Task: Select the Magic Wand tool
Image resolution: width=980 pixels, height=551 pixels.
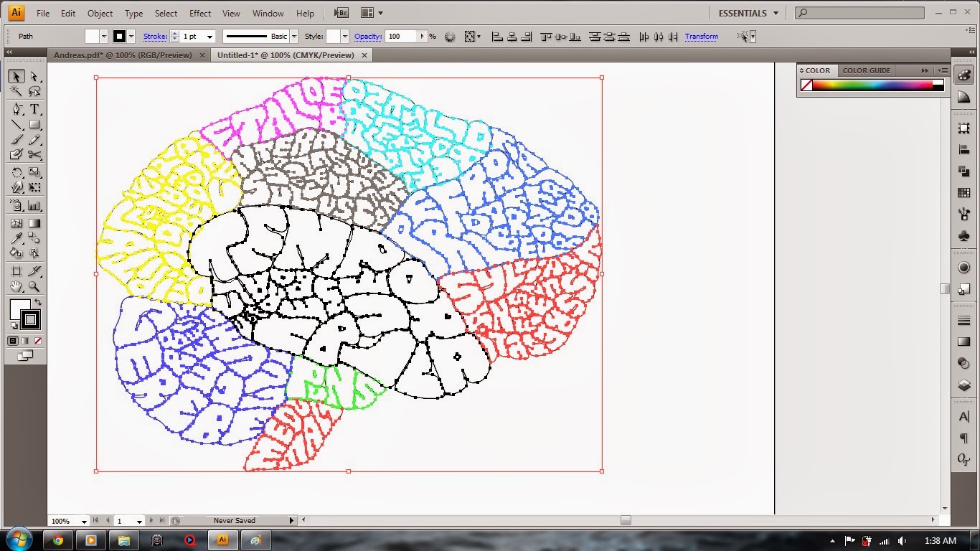Action: point(16,91)
